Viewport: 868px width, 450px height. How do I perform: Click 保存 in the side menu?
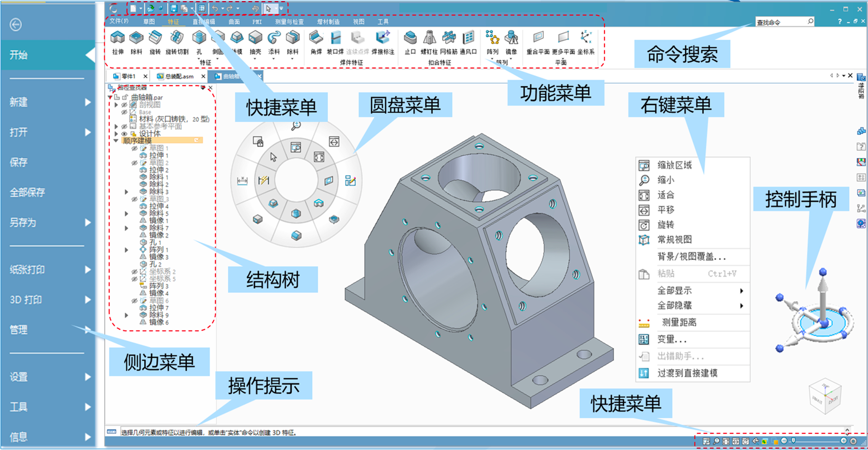click(x=19, y=162)
